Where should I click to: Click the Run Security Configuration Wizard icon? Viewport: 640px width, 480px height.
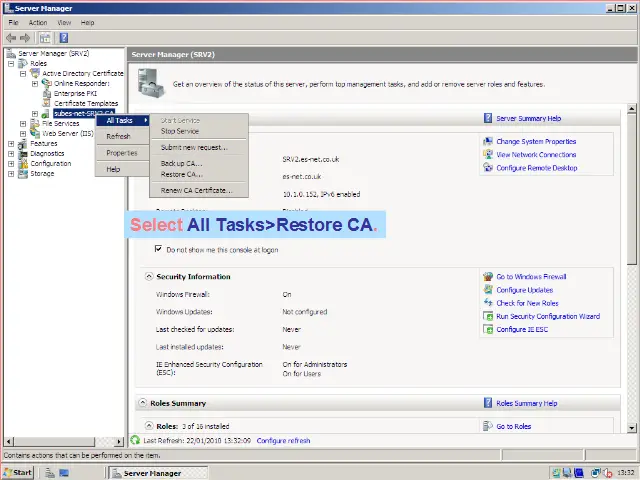488,316
